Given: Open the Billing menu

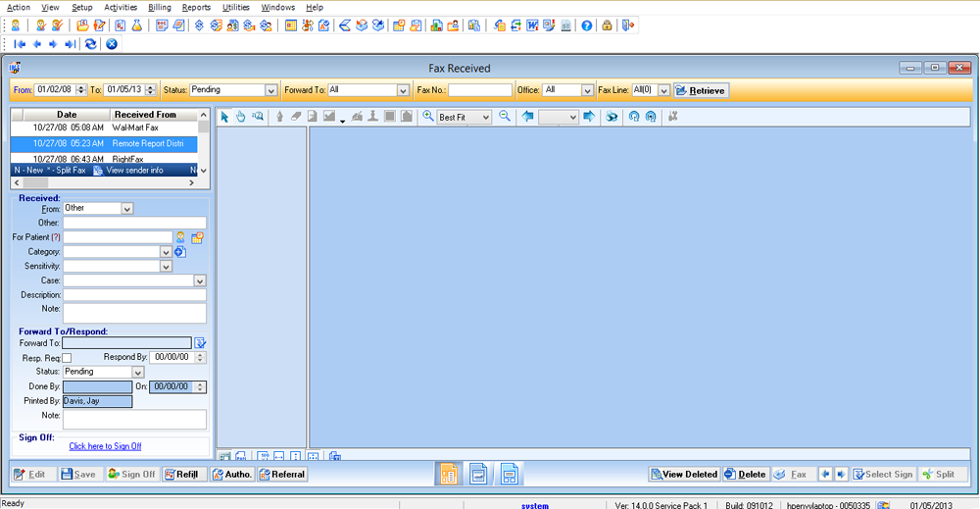Looking at the screenshot, I should point(160,7).
